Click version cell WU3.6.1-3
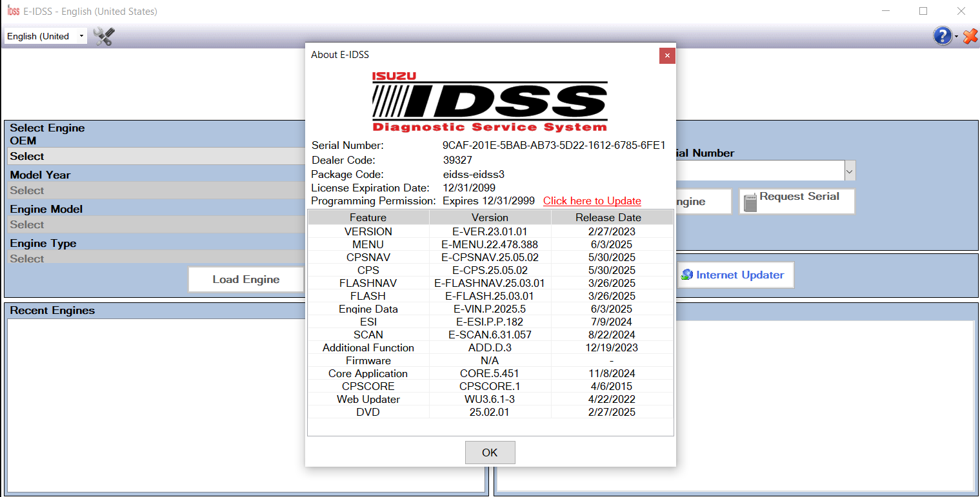Image resolution: width=980 pixels, height=497 pixels. [490, 399]
